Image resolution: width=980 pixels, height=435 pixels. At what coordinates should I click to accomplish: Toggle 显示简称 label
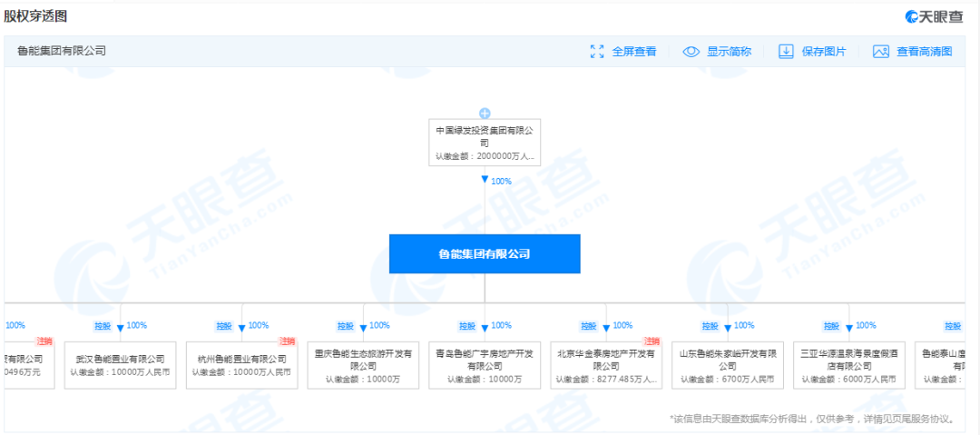(x=729, y=52)
